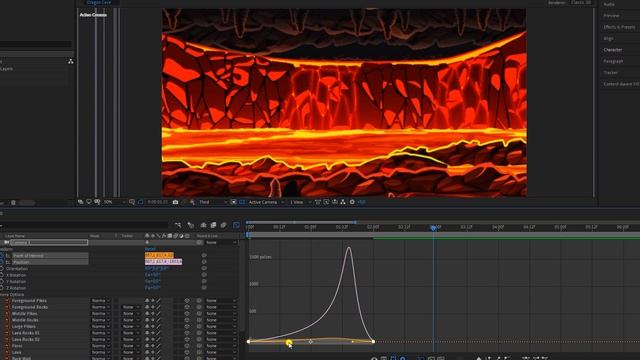Toggle the 3D switch on Foreground Rocks
The width and height of the screenshot is (640, 360).
click(x=187, y=307)
